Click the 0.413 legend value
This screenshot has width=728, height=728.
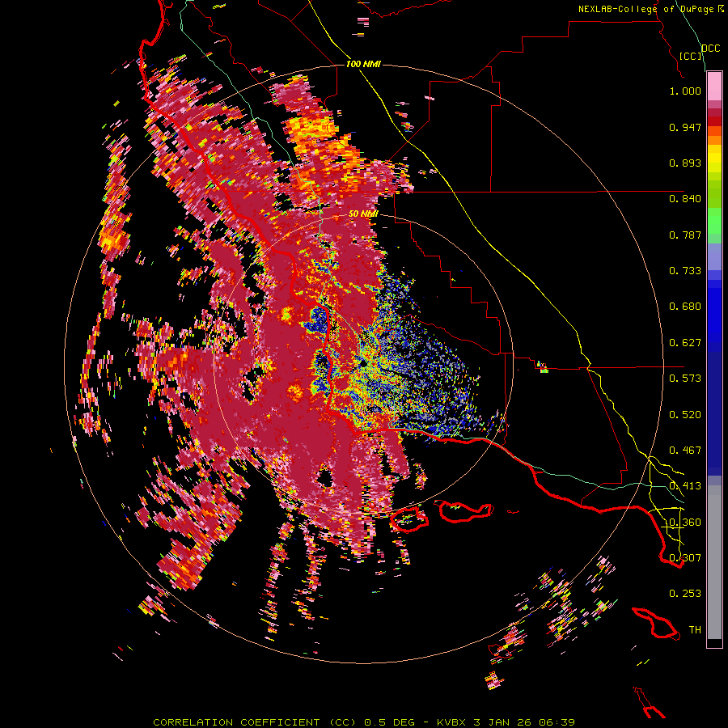pos(685,486)
